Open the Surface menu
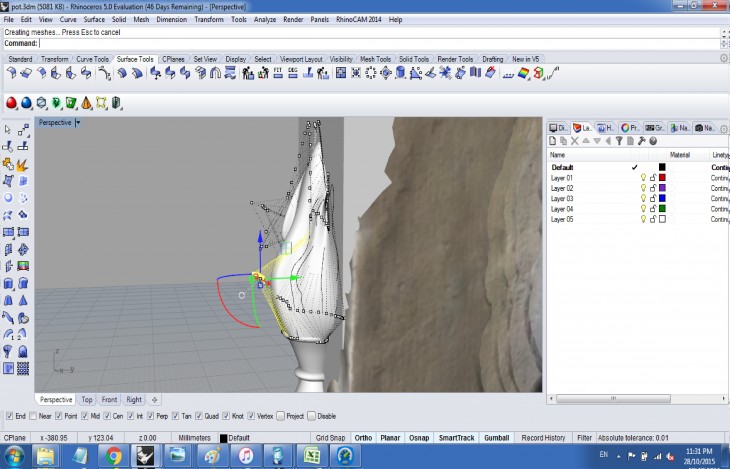This screenshot has height=469, width=730. (94, 19)
